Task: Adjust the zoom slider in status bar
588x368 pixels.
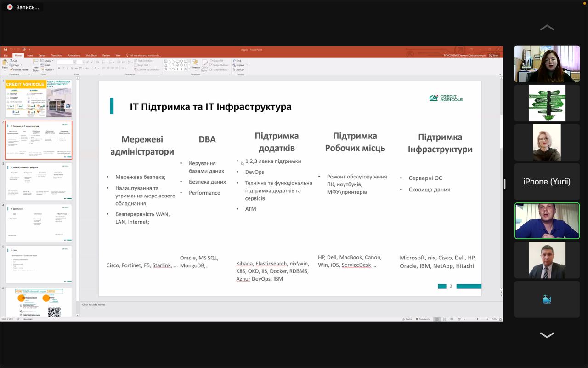Action: point(478,319)
